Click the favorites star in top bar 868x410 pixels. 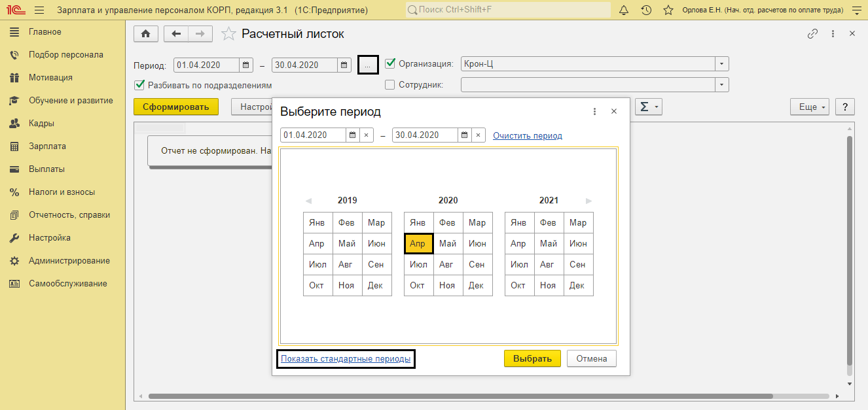click(x=668, y=10)
